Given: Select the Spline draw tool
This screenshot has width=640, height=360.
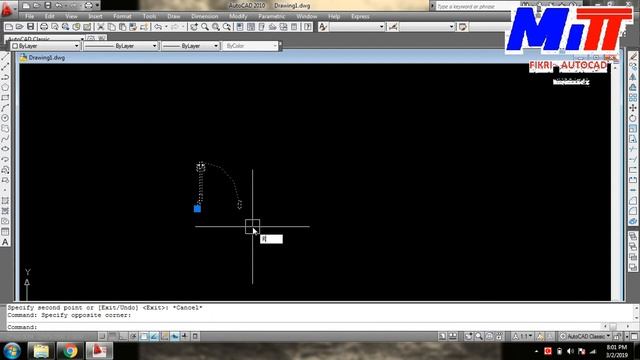Looking at the screenshot, I should tap(5, 139).
